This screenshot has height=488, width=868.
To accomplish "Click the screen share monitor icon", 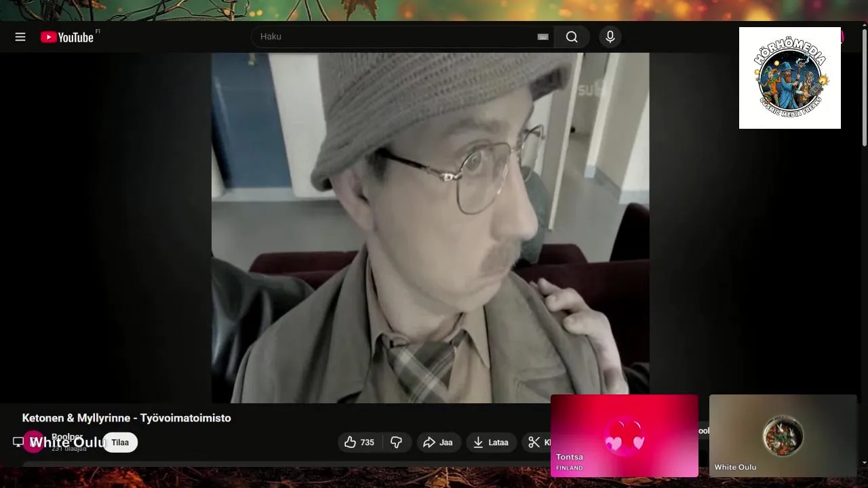I will tap(18, 442).
